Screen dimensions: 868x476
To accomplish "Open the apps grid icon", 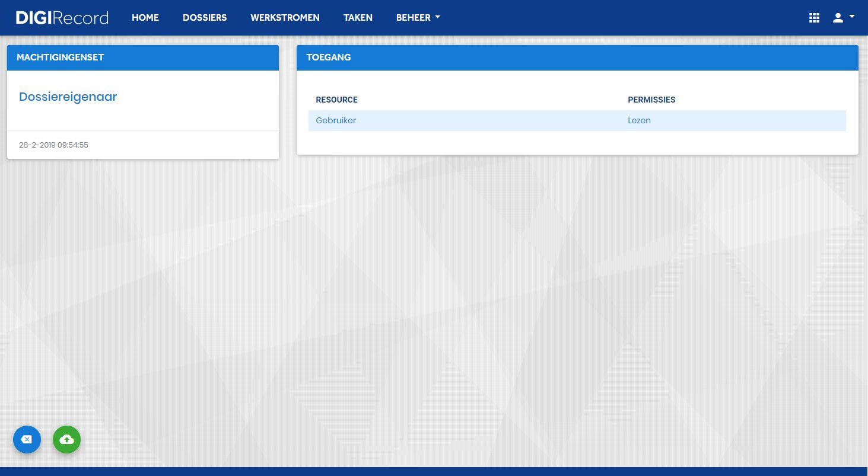I will (814, 18).
